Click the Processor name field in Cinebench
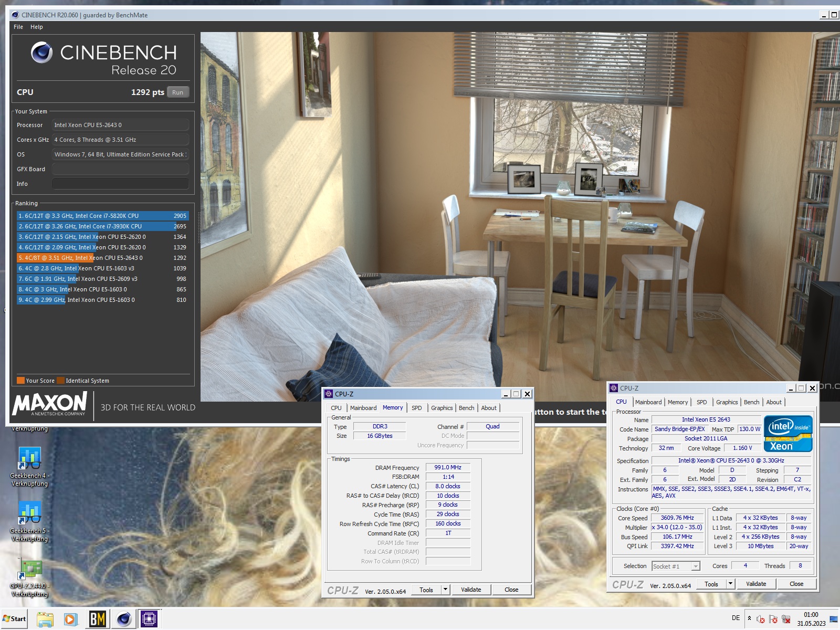The height and width of the screenshot is (630, 840). click(120, 125)
